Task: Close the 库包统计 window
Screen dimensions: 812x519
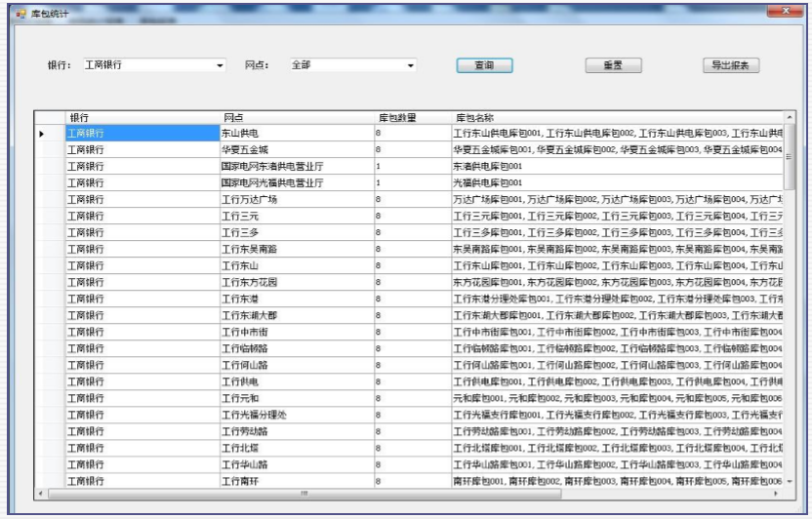Action: 785,11
